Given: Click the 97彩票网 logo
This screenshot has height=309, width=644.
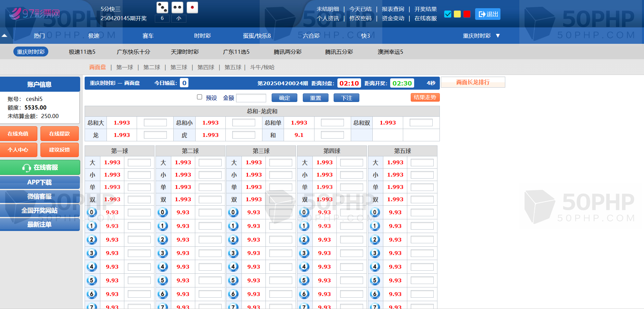Looking at the screenshot, I should (34, 14).
